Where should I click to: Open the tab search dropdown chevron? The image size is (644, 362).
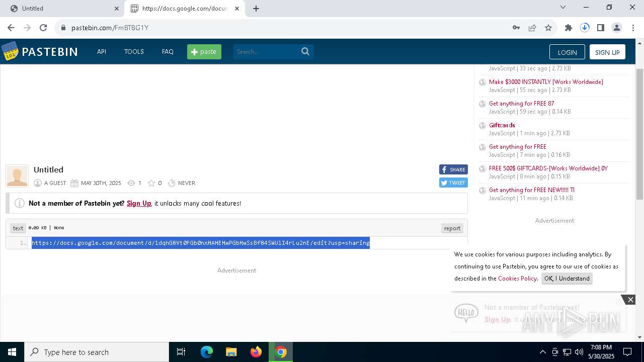coord(563,8)
